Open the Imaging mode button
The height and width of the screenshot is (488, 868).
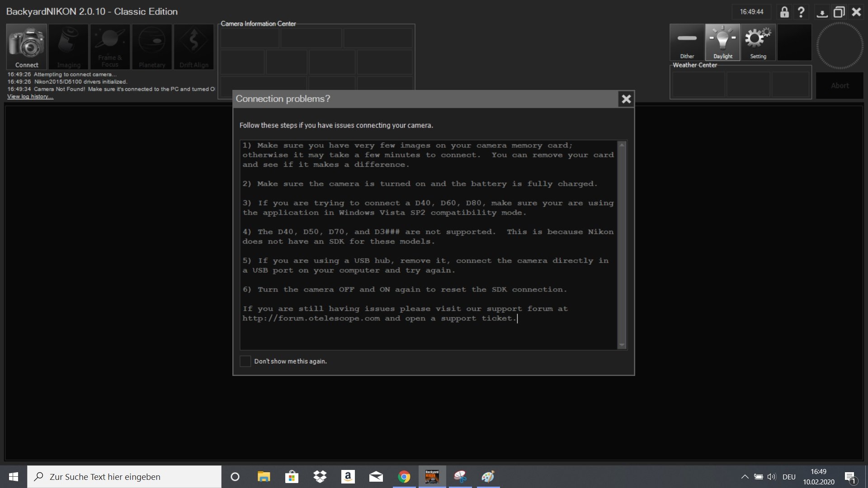(69, 47)
